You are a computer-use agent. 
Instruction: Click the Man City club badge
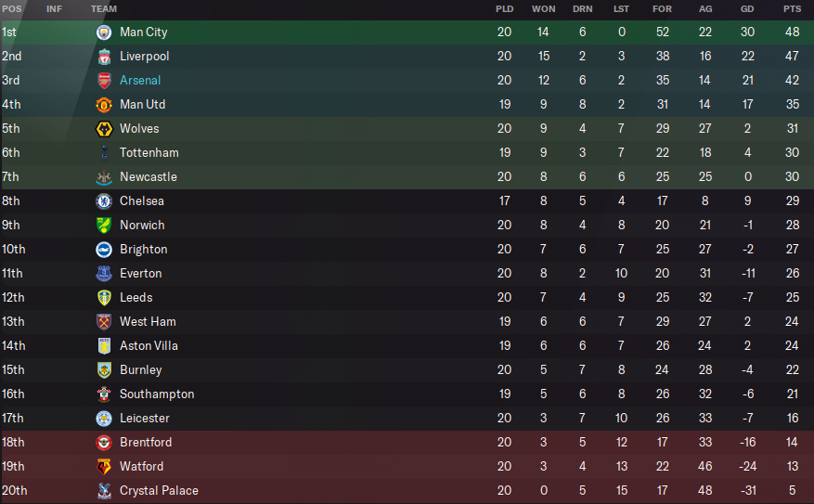click(103, 32)
